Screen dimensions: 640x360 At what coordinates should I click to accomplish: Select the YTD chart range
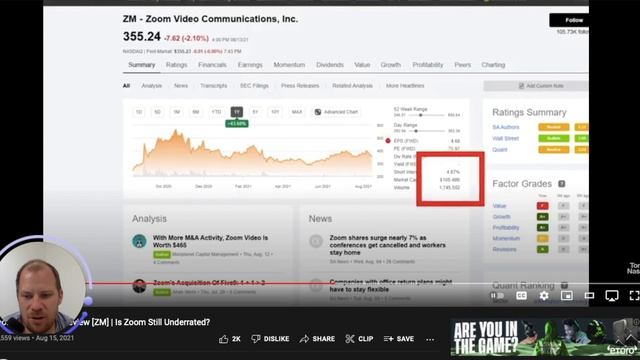(x=216, y=112)
